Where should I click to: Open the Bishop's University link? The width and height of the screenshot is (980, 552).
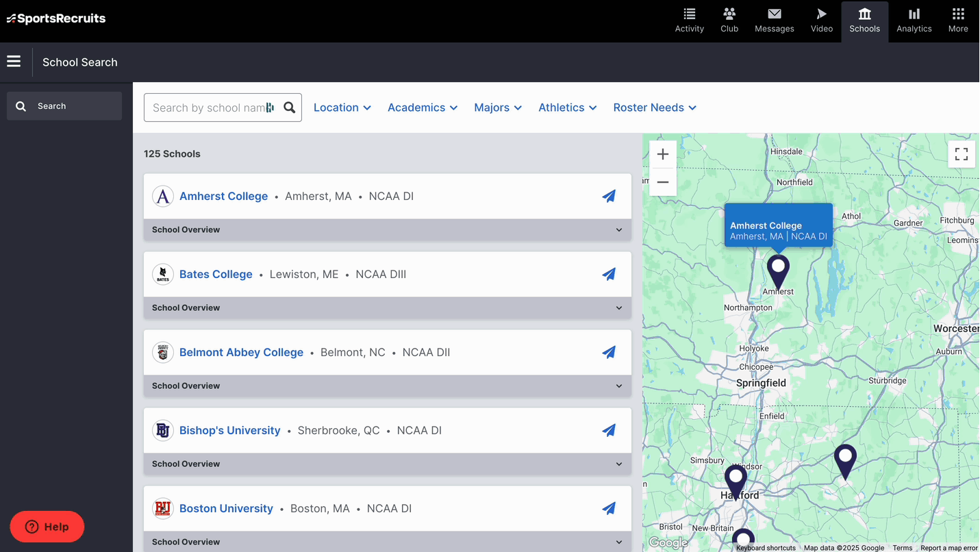229,430
